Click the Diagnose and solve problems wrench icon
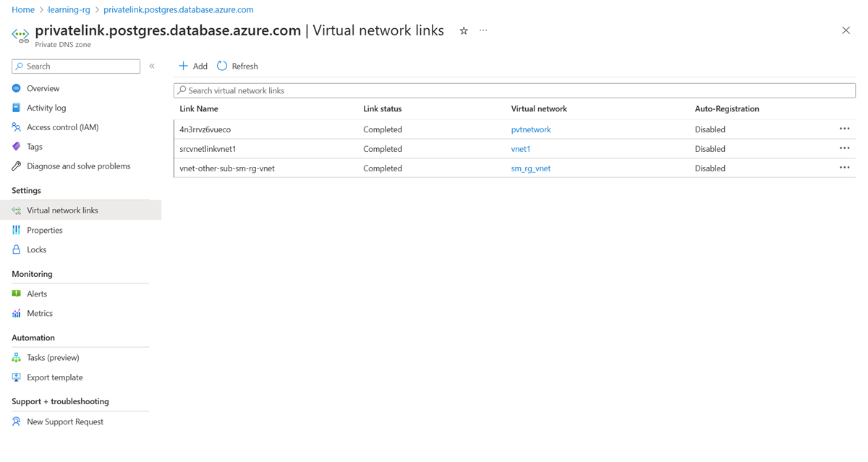868x462 pixels. (17, 166)
